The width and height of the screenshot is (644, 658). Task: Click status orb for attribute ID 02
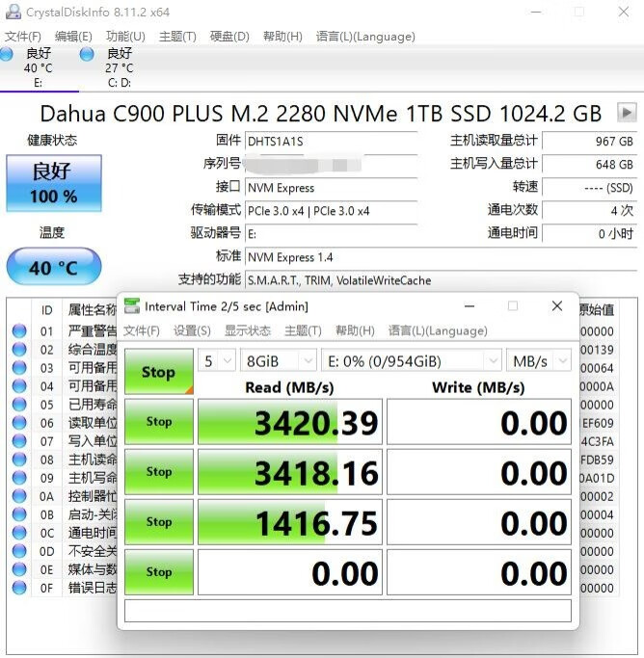pos(19,349)
